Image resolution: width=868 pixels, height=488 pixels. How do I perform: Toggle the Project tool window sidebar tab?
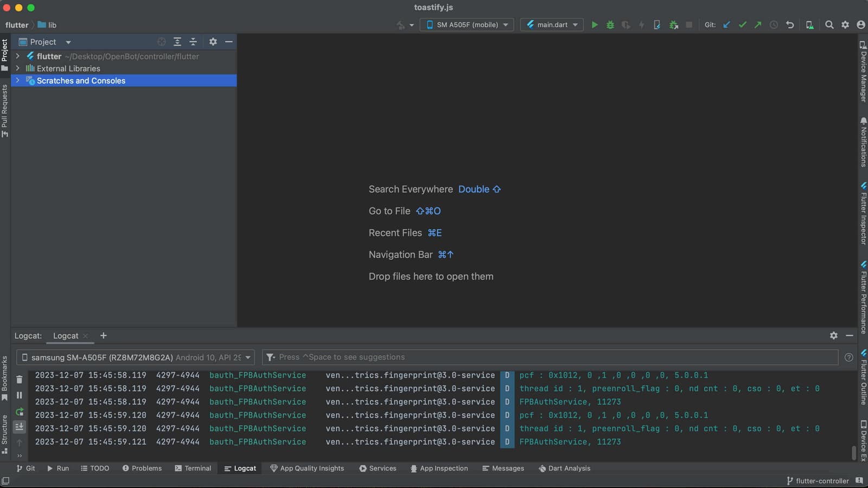5,54
